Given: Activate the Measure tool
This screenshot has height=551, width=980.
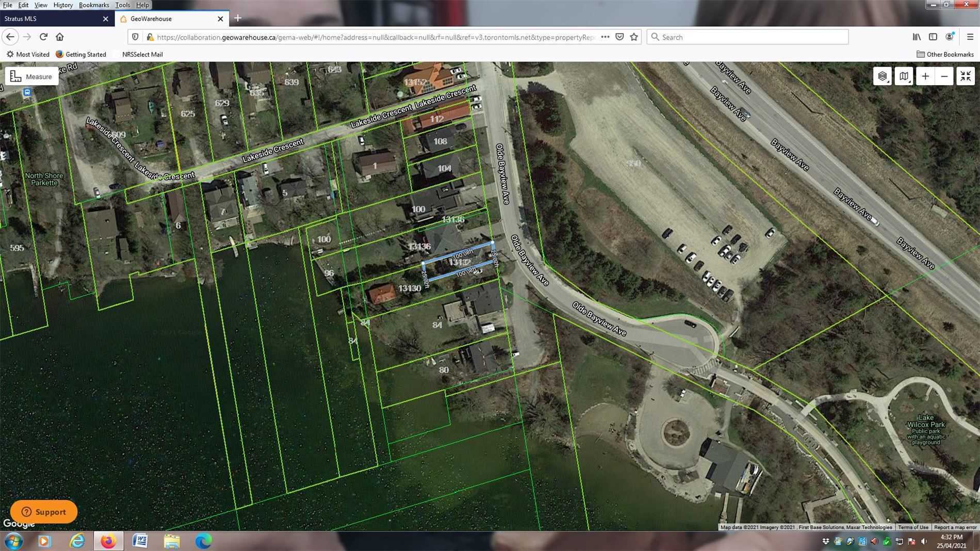Looking at the screenshot, I should [x=32, y=76].
